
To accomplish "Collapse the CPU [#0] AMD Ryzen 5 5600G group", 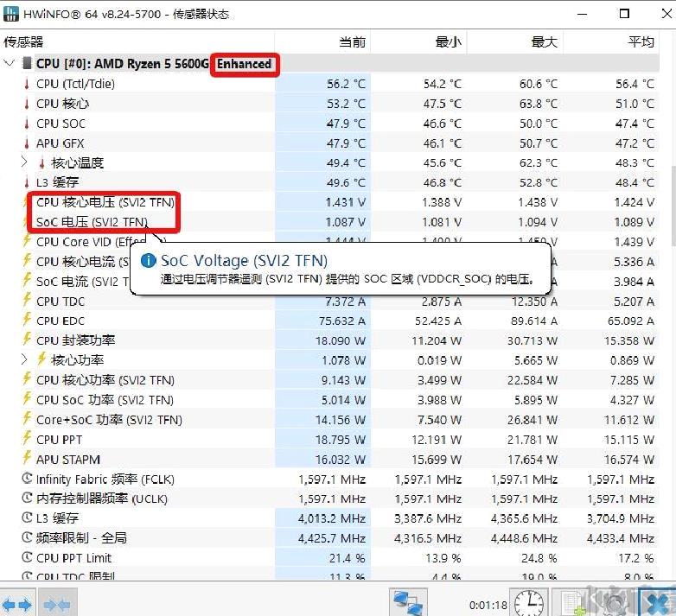I will click(x=9, y=63).
